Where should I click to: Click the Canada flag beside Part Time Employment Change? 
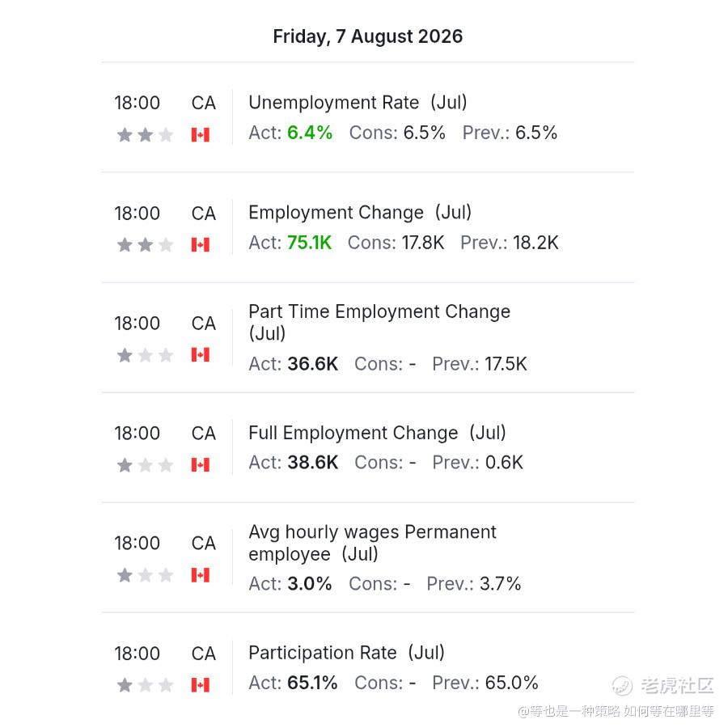[x=201, y=355]
